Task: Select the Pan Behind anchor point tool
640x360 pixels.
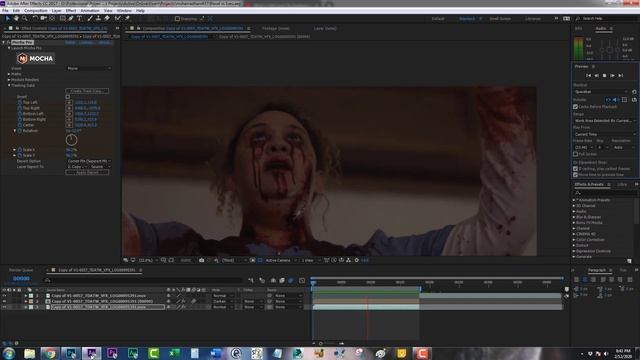Action: pyautogui.click(x=52, y=18)
